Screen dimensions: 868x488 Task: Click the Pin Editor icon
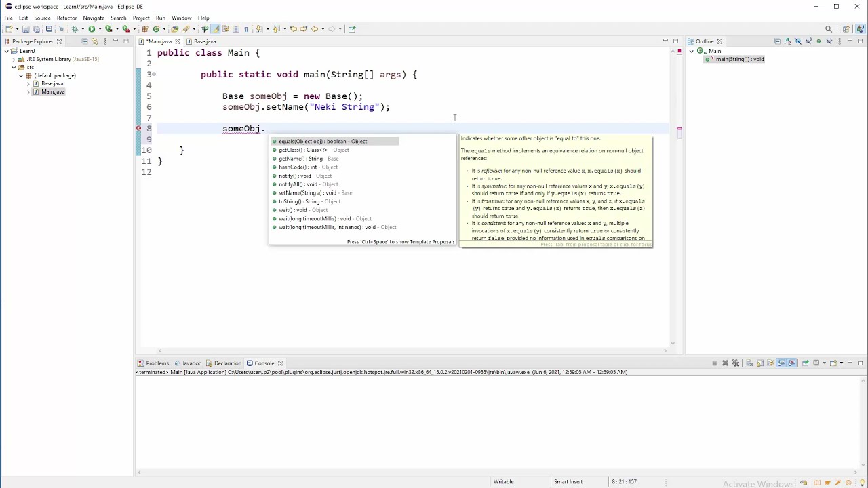pos(352,29)
